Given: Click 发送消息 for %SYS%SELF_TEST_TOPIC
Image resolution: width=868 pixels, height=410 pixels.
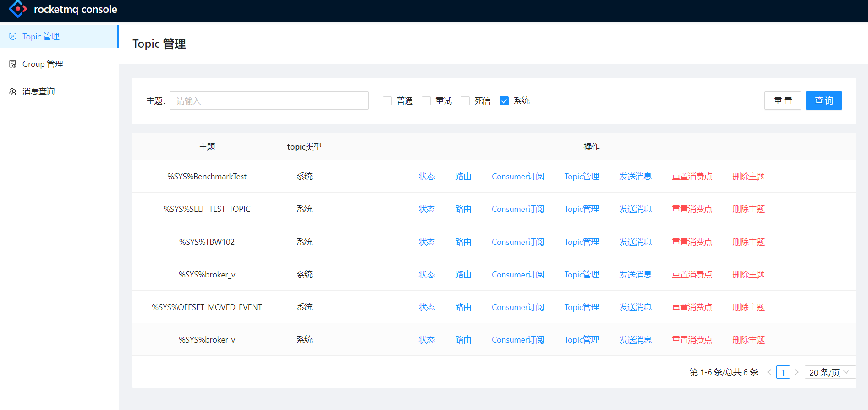Looking at the screenshot, I should (636, 209).
